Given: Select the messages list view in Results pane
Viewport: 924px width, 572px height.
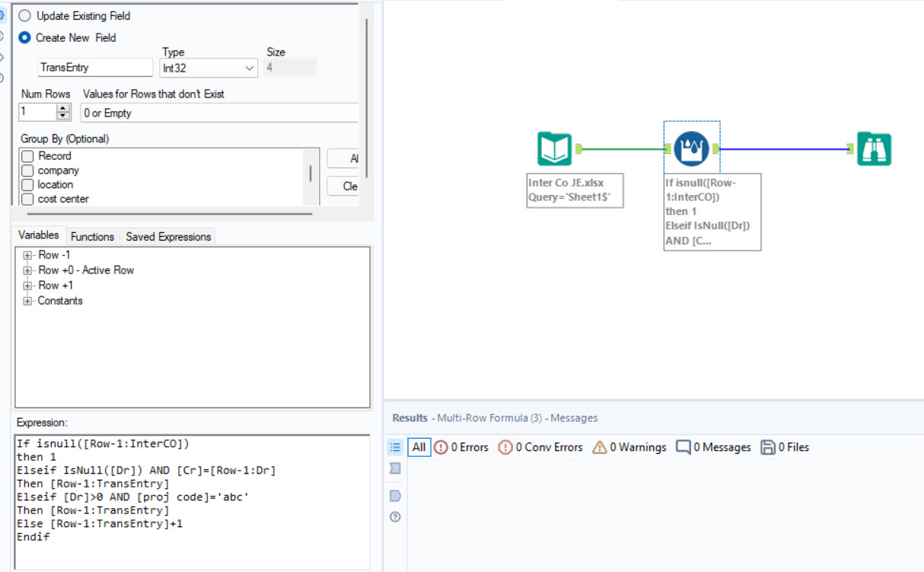Looking at the screenshot, I should tap(394, 447).
